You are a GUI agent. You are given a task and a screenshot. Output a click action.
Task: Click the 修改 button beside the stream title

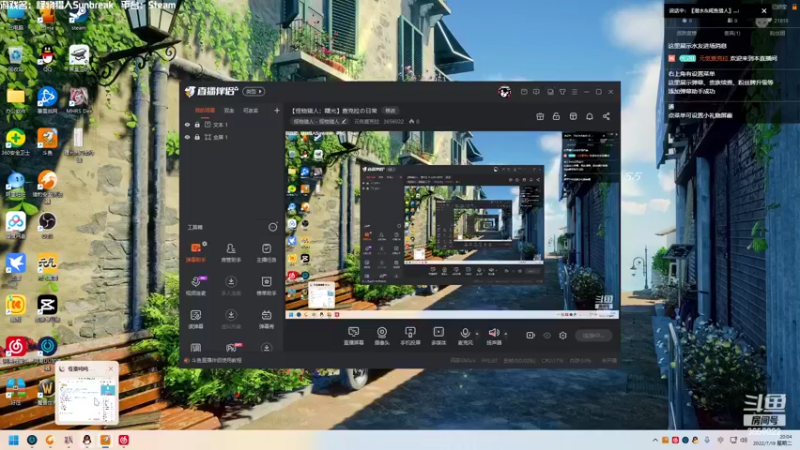390,111
